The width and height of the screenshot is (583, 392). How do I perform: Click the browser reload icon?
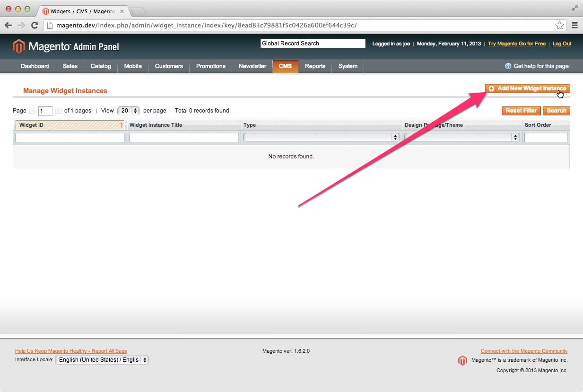click(x=35, y=26)
